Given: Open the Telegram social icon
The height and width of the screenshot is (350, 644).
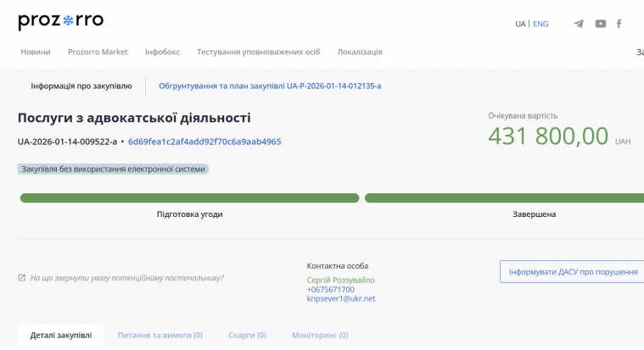Looking at the screenshot, I should pos(579,24).
